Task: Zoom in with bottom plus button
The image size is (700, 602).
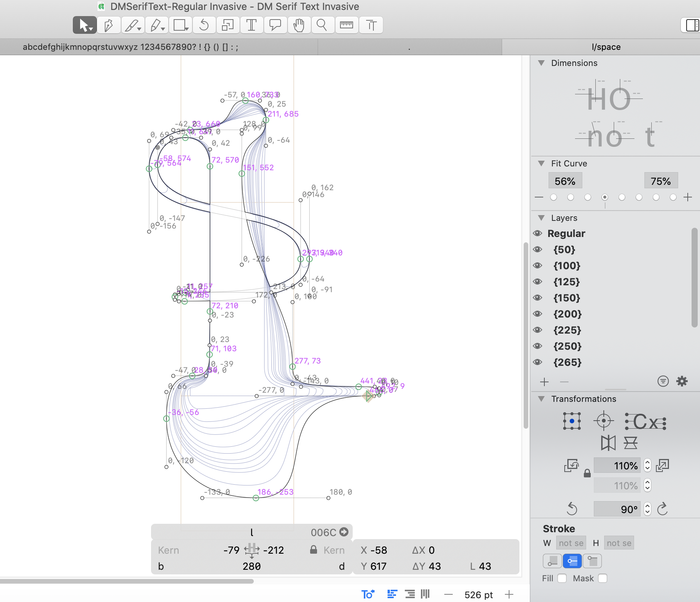Action: click(509, 595)
